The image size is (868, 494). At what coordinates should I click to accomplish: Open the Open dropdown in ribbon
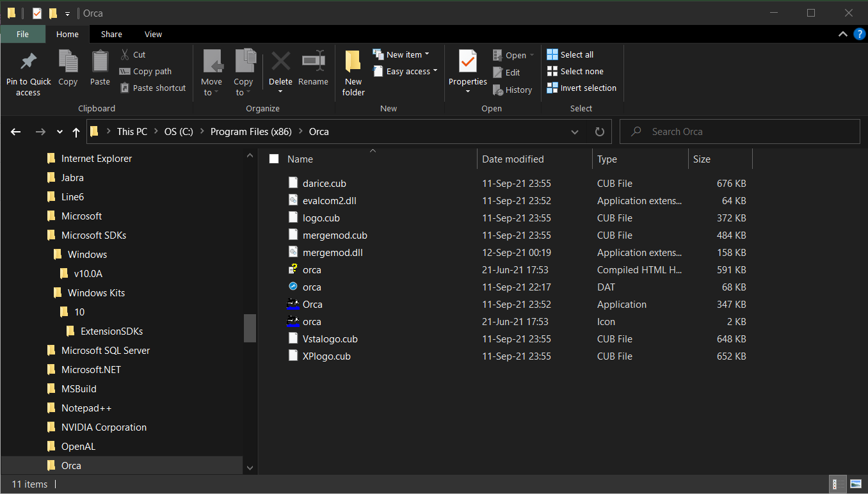[513, 55]
